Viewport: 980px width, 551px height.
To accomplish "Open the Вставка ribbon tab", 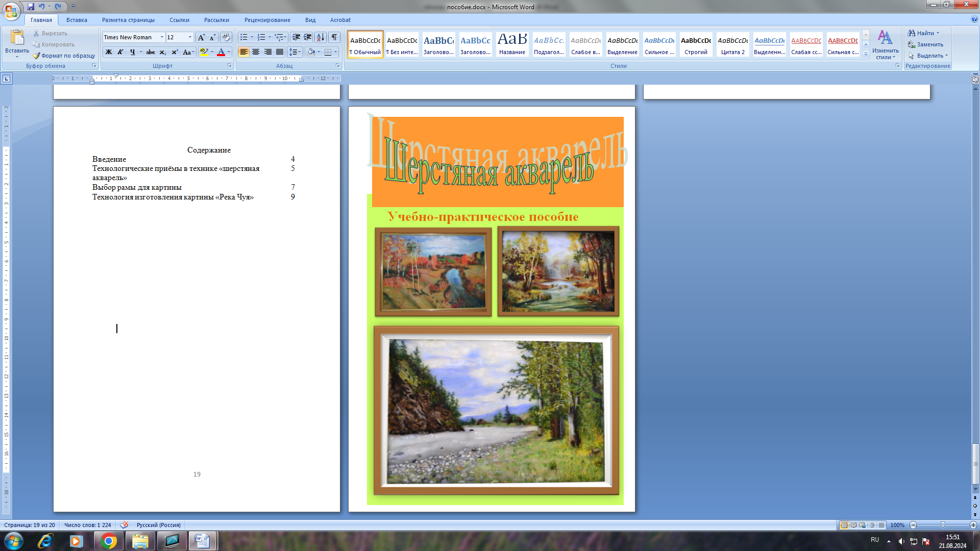I will tap(77, 20).
